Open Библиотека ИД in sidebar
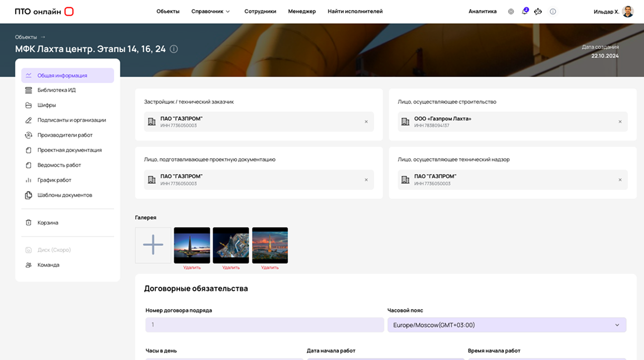644x360 pixels. pyautogui.click(x=56, y=90)
